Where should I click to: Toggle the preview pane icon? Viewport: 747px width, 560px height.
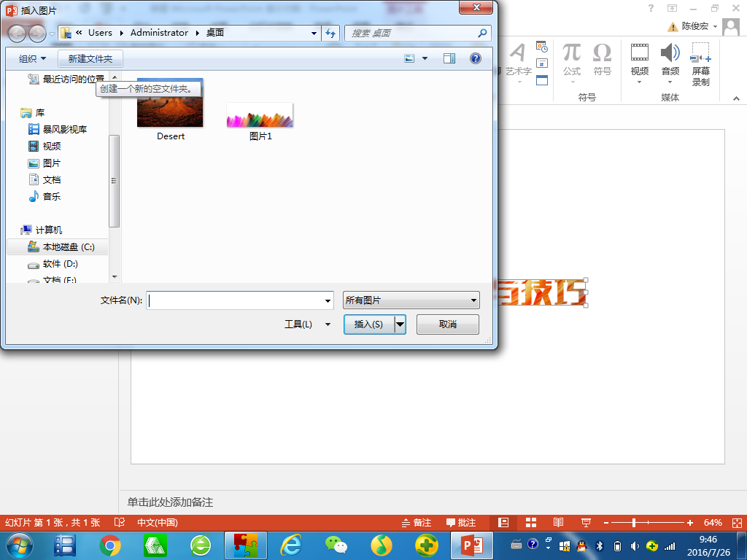click(449, 58)
